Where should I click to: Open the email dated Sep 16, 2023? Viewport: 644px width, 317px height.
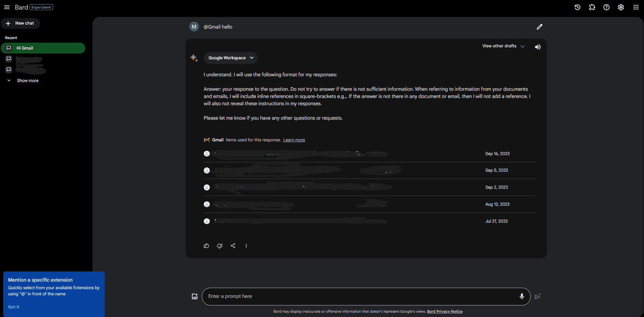pyautogui.click(x=370, y=154)
